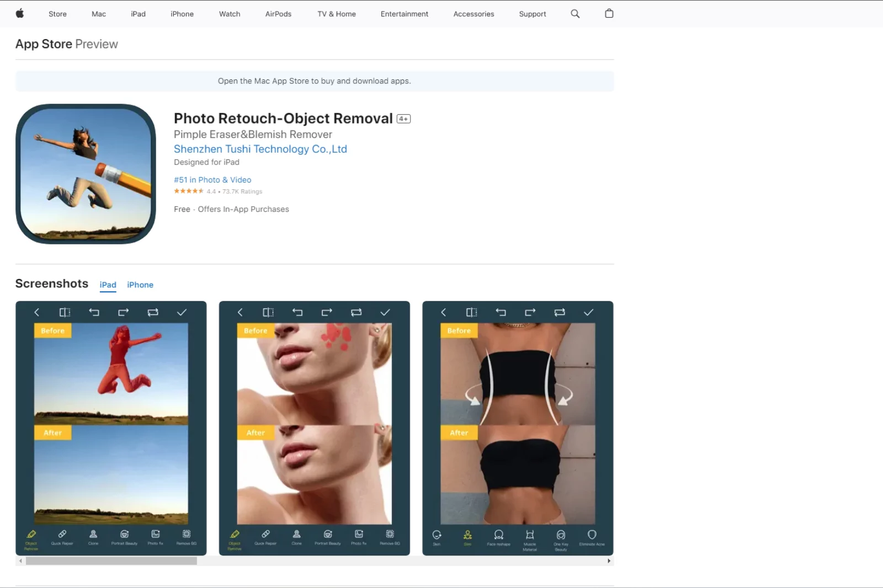Image resolution: width=883 pixels, height=588 pixels.
Task: Click the Photo Retouch app icon
Action: point(86,174)
